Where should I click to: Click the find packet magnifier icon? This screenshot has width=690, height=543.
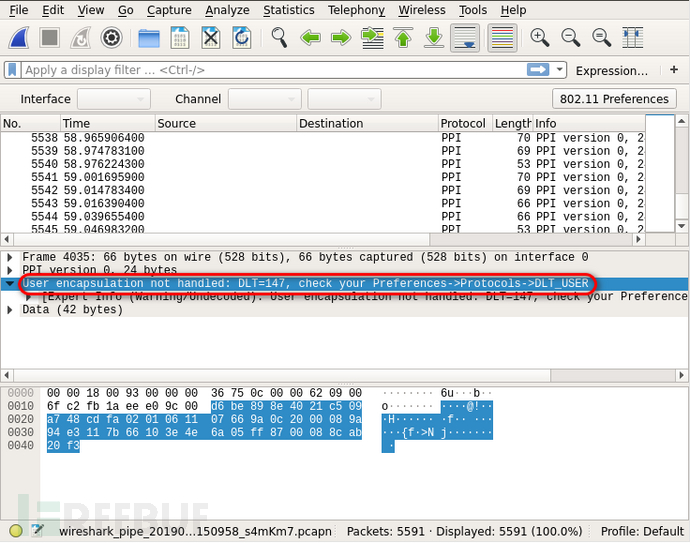point(279,38)
